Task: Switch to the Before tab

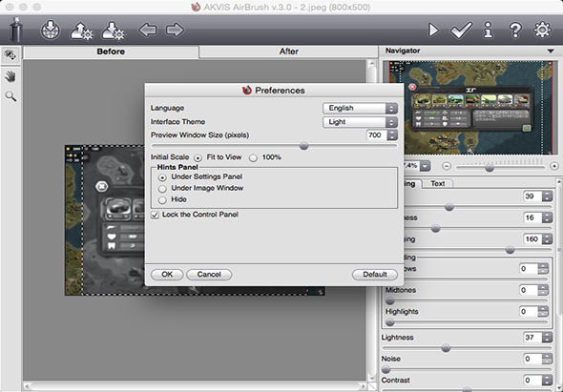Action: click(111, 52)
